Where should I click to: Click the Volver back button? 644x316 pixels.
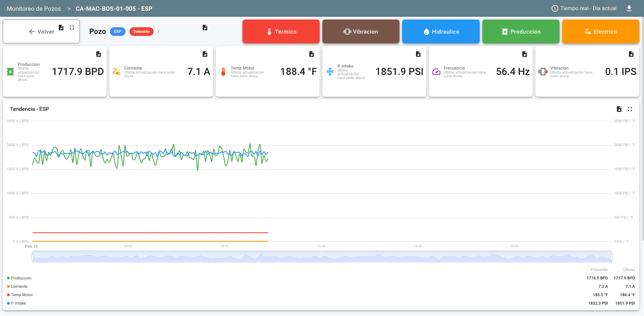(41, 31)
